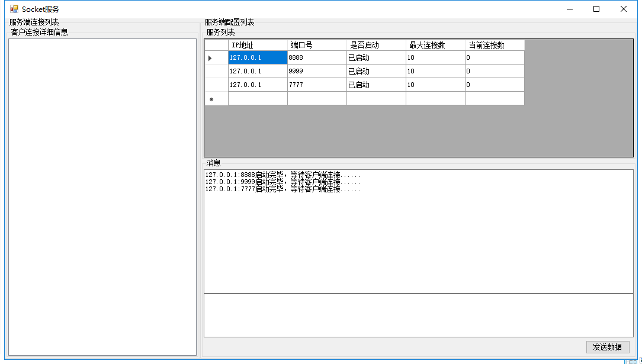Select the 127.0.0.1 cell in the 7777 row
The image size is (642, 364).
[258, 85]
